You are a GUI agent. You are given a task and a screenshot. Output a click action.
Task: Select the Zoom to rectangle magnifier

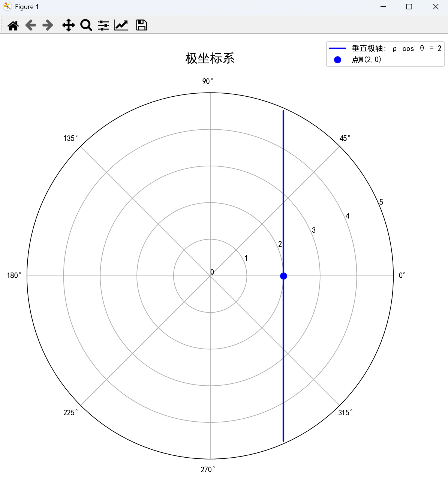(86, 25)
